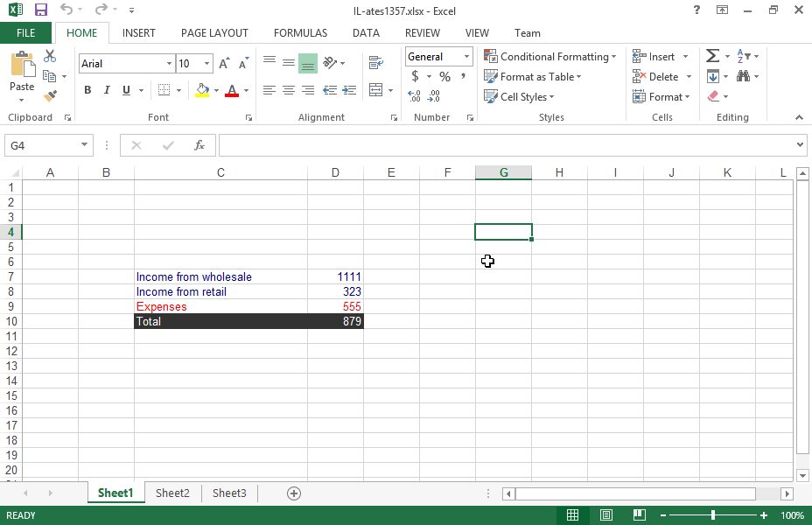812x525 pixels.
Task: Apply the yellow fill color
Action: 202,90
